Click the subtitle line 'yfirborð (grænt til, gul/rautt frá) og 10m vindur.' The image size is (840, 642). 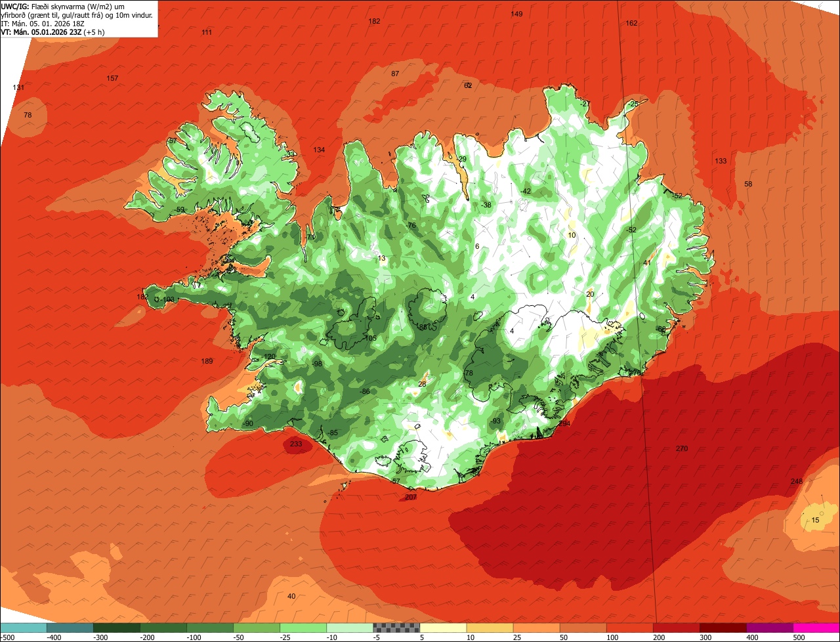(77, 14)
